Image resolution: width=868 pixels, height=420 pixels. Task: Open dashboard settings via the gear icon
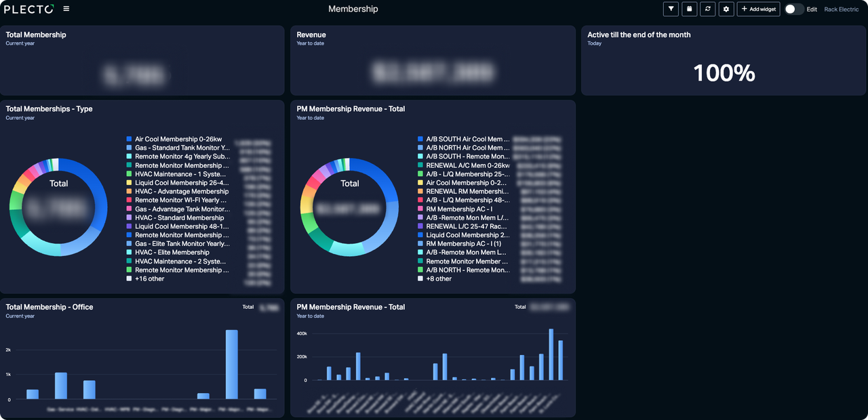(x=726, y=9)
